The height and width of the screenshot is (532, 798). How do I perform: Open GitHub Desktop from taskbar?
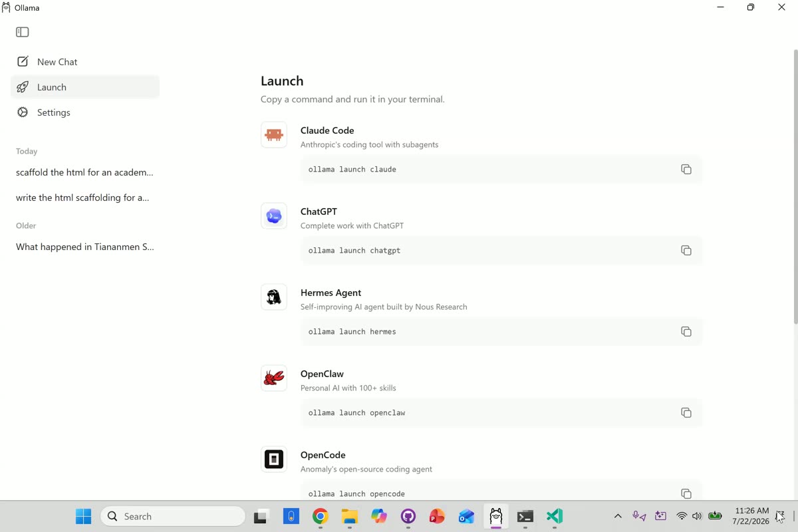tap(408, 516)
